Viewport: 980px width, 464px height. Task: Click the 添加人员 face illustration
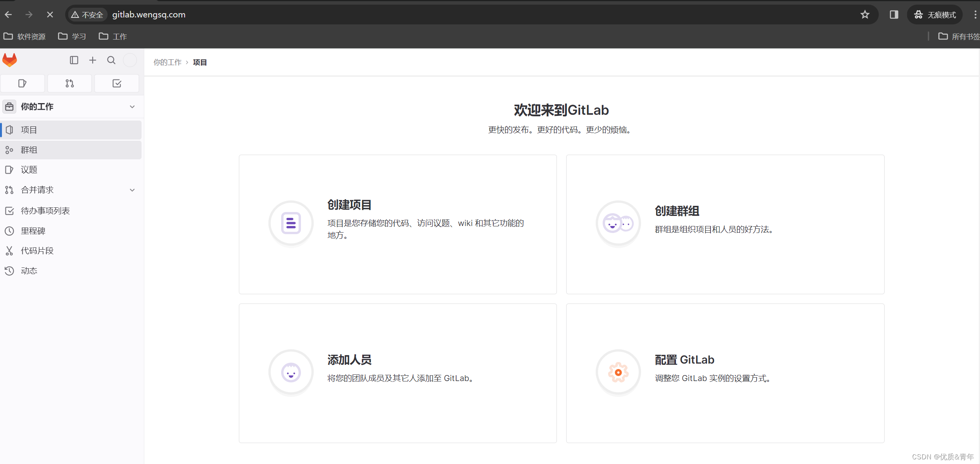click(291, 372)
